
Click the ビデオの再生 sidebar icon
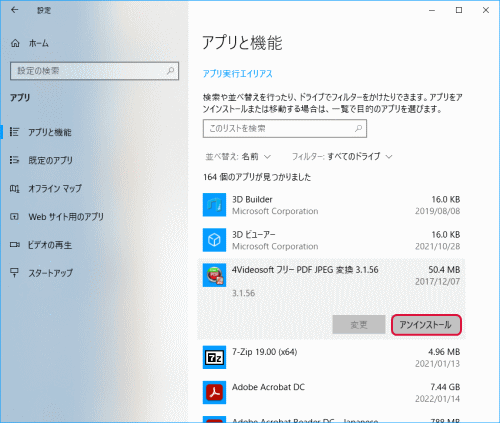click(14, 245)
